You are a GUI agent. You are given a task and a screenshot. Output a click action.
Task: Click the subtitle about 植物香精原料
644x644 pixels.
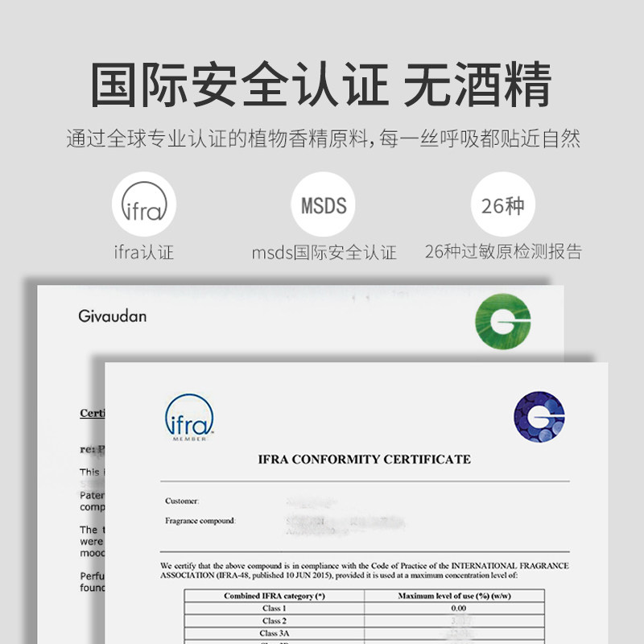point(324,138)
